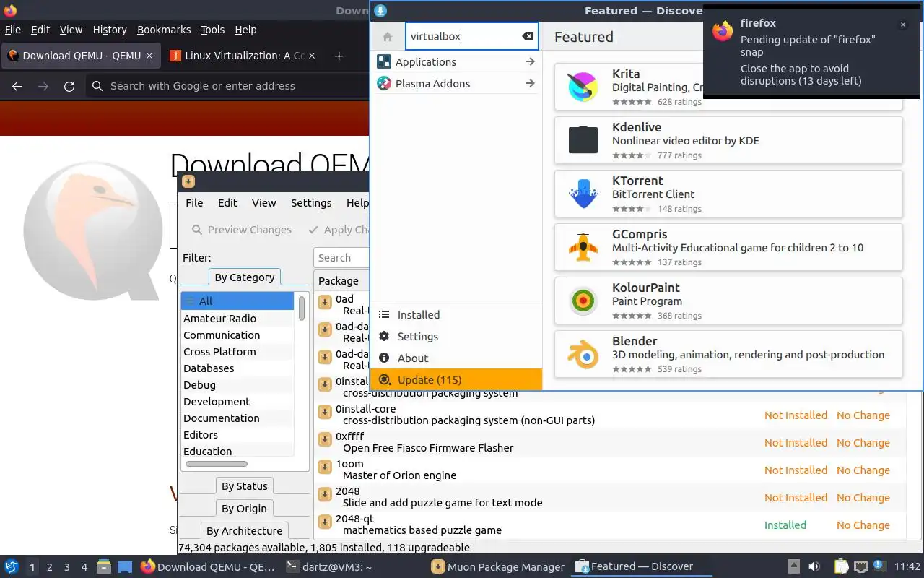Open the Bookmarks menu in Firefox

click(x=164, y=30)
